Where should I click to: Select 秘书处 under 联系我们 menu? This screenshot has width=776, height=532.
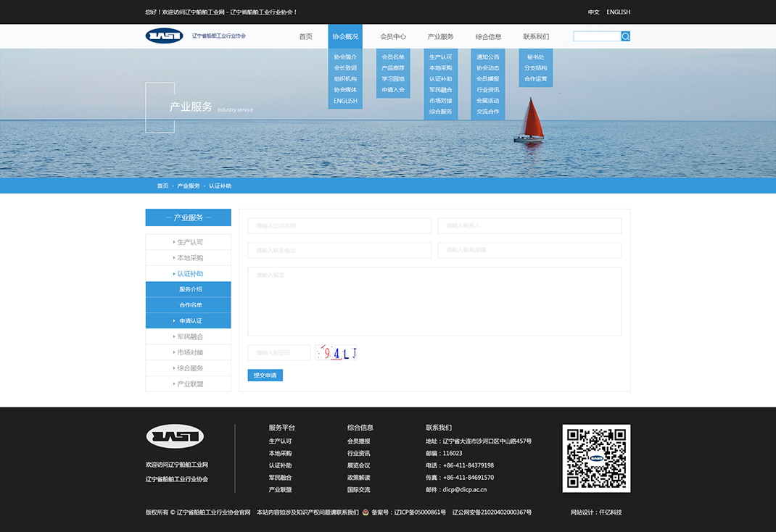[x=535, y=57]
